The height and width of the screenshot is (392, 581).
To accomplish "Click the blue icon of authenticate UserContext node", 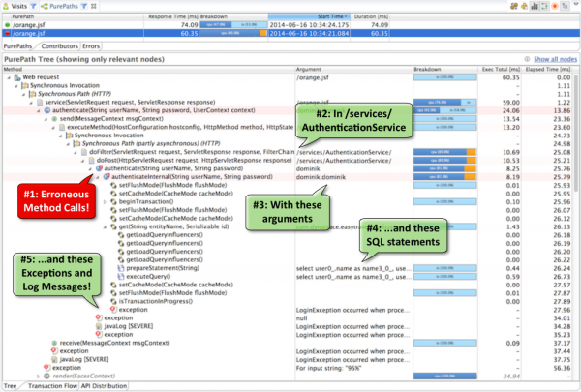I will pyautogui.click(x=47, y=110).
